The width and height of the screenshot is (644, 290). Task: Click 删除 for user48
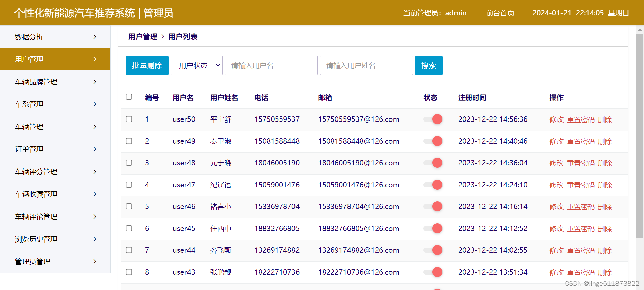coord(605,163)
